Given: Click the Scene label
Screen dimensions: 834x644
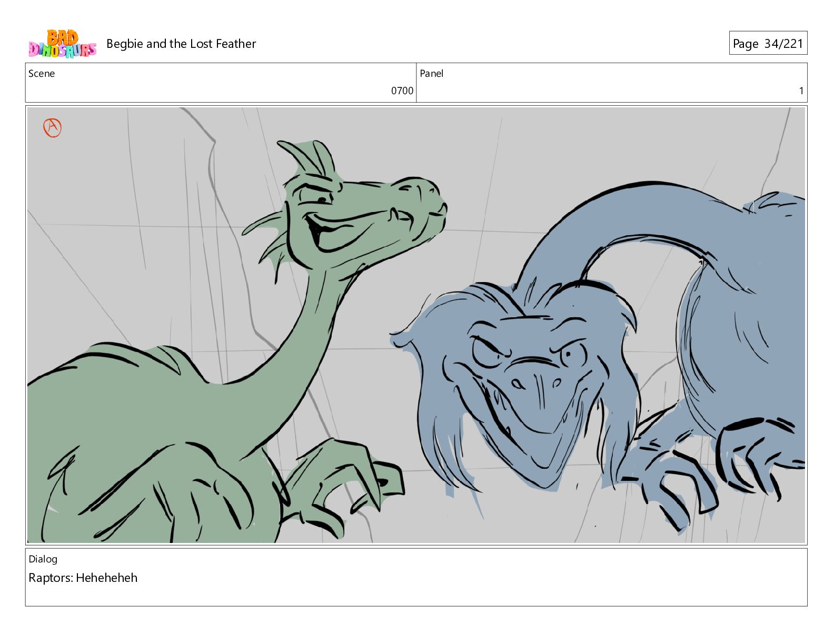Looking at the screenshot, I should 42,74.
